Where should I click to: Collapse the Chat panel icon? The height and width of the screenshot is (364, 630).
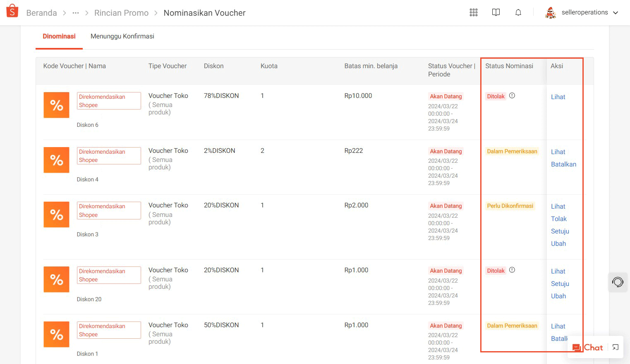[x=616, y=347]
